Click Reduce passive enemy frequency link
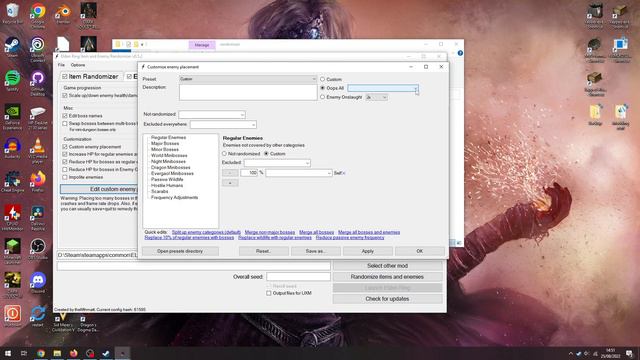640x360 pixels. [350, 238]
